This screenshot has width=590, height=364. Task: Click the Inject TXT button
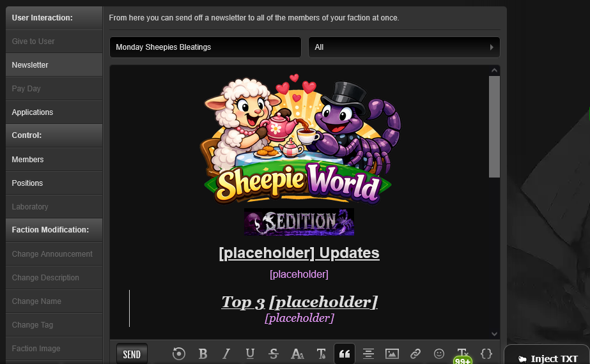tap(548, 358)
